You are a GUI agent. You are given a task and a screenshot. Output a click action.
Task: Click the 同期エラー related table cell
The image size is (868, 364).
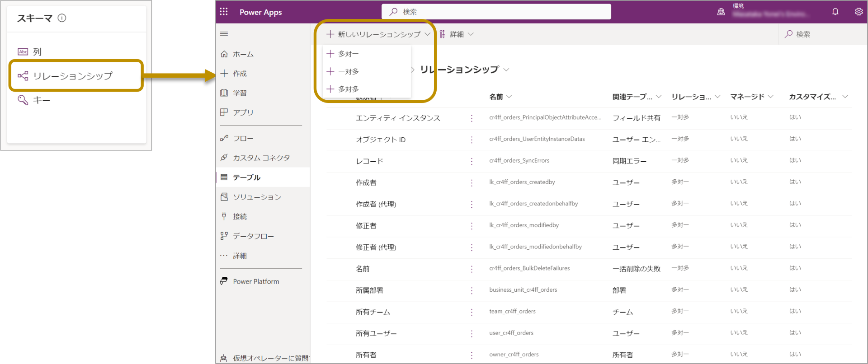click(x=629, y=161)
